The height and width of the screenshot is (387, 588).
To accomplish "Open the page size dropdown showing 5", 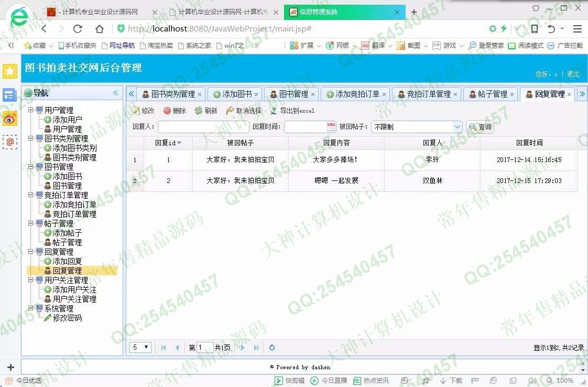I will click(140, 347).
